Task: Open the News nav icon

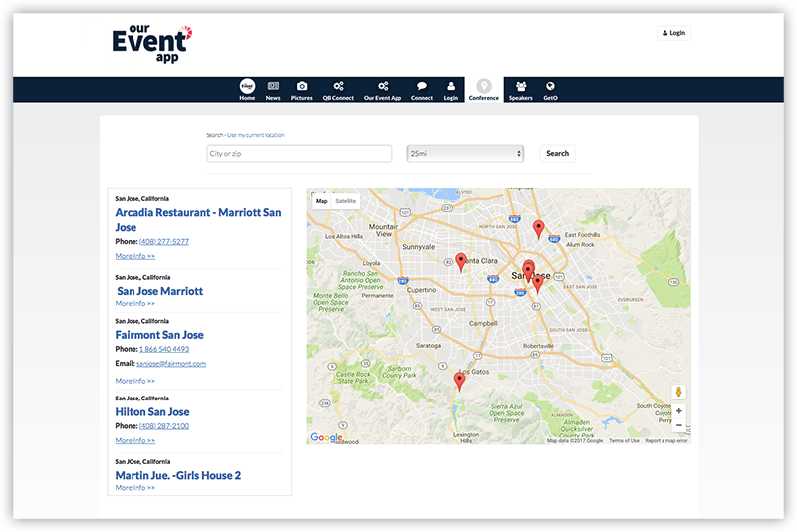Action: (273, 90)
